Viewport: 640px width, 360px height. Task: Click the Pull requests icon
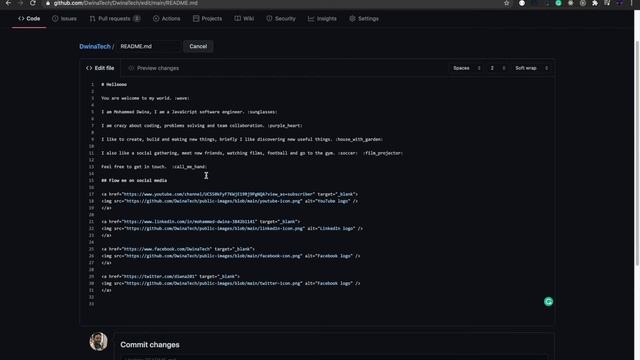coord(92,19)
